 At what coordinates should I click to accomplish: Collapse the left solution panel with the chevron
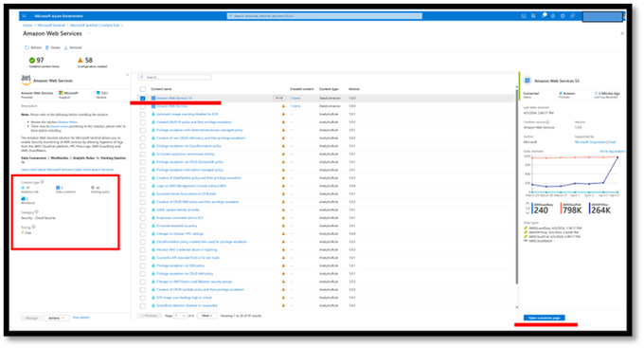coord(127,75)
